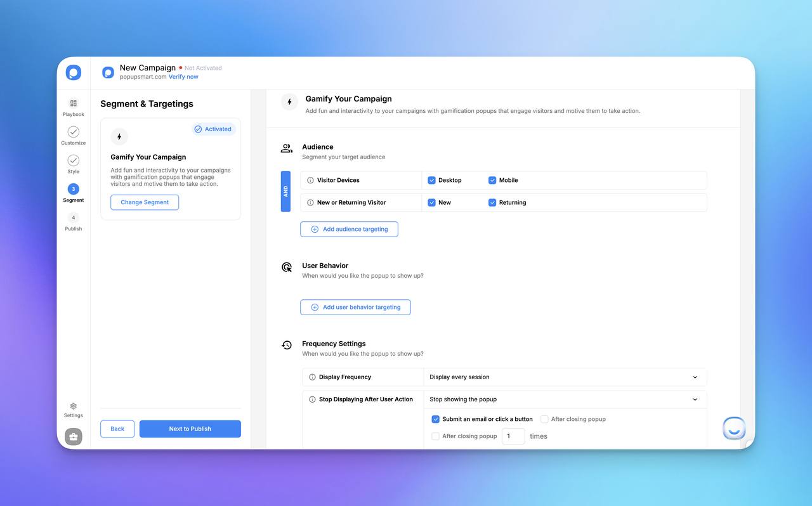Click the Not Activated status label

(x=203, y=68)
